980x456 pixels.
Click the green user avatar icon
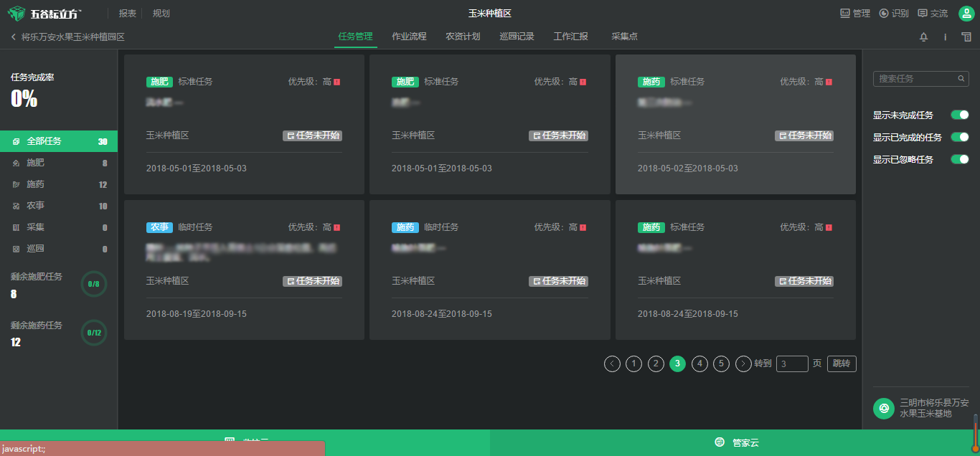965,12
